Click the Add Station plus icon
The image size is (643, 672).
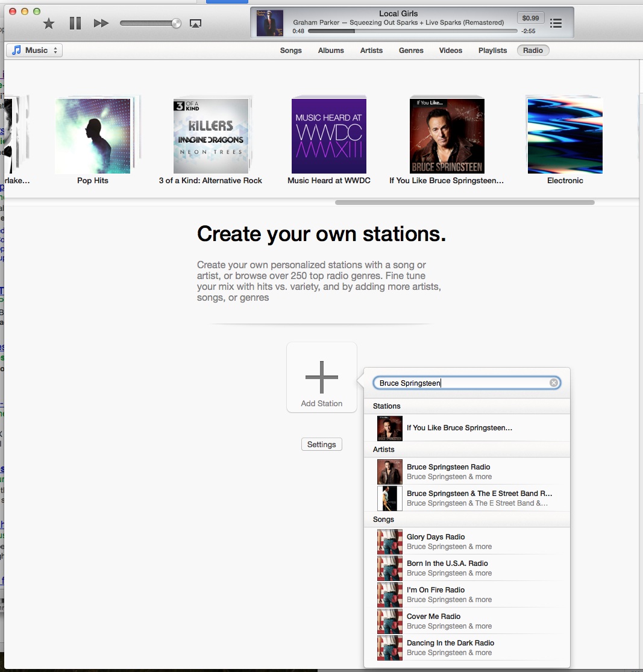(x=321, y=377)
